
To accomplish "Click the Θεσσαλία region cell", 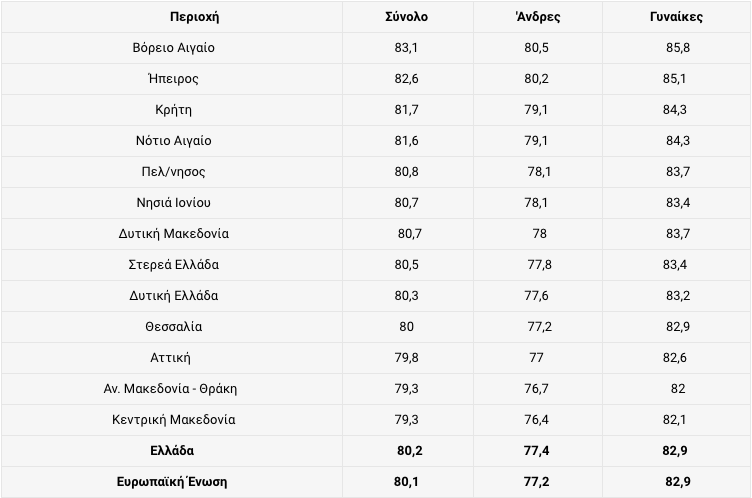I will (x=174, y=327).
